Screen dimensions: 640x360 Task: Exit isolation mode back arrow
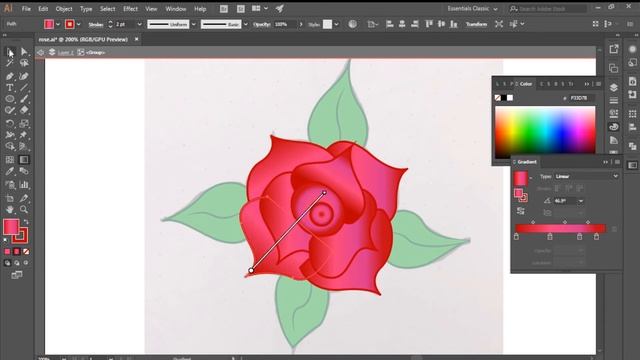(40, 52)
